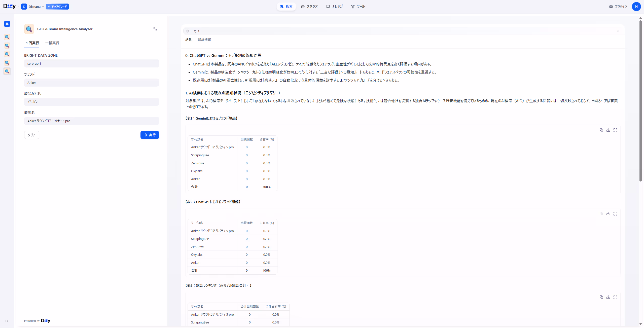Click the 実行 run button
644x328 pixels.
pyautogui.click(x=150, y=135)
